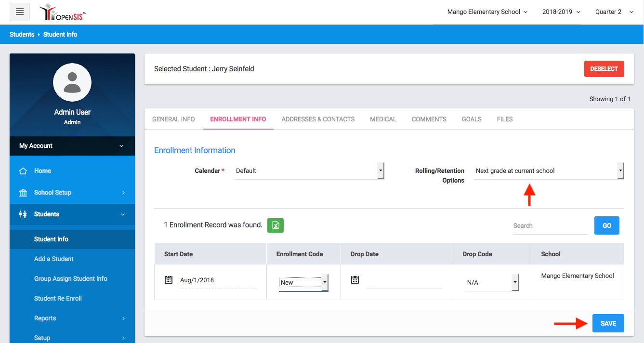Click the openSIS logo
The width and height of the screenshot is (644, 343).
click(x=63, y=13)
